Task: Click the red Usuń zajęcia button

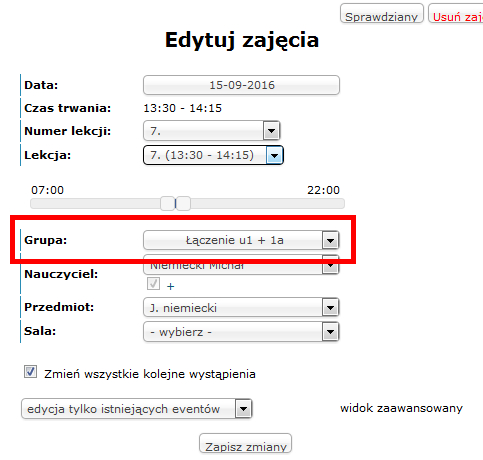Action: point(456,14)
